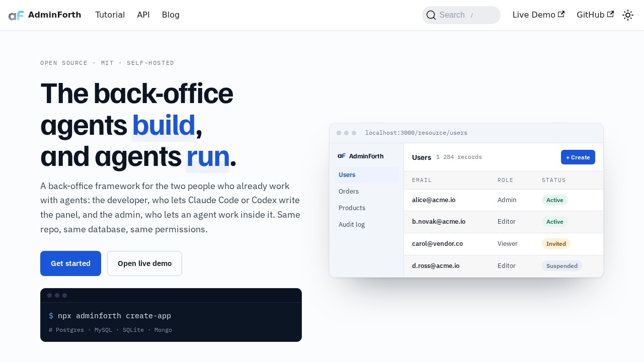The width and height of the screenshot is (644, 362).
Task: Select Users in the mock sidebar
Action: 366,175
